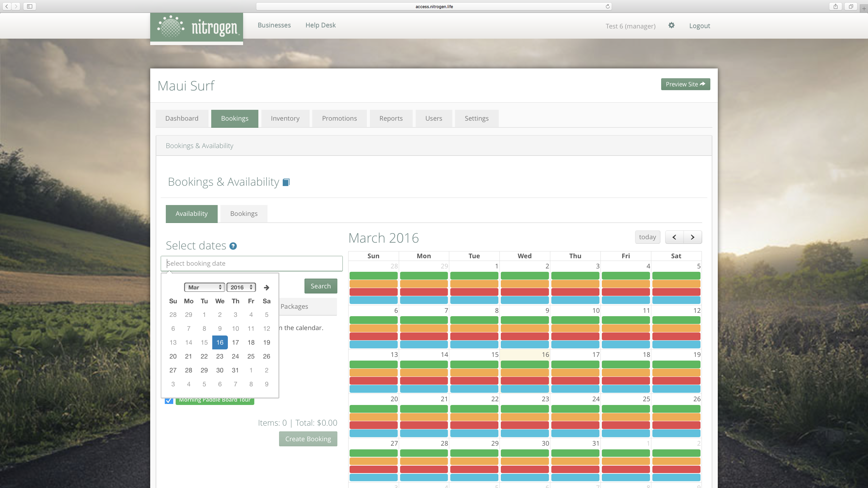
Task: Click the book icon next to Bookings & Availability
Action: (286, 182)
